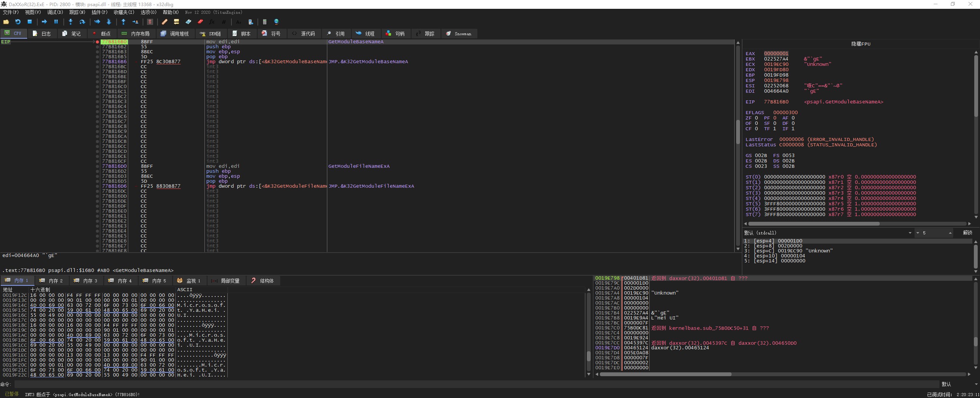
Task: Open the Scylla plugin icon
Action: click(x=150, y=22)
